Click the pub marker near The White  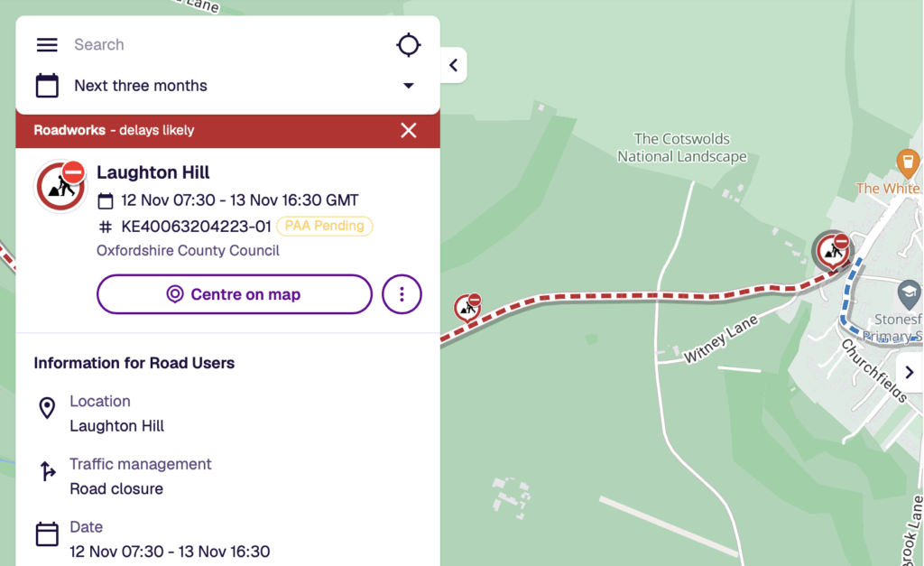coord(908,164)
